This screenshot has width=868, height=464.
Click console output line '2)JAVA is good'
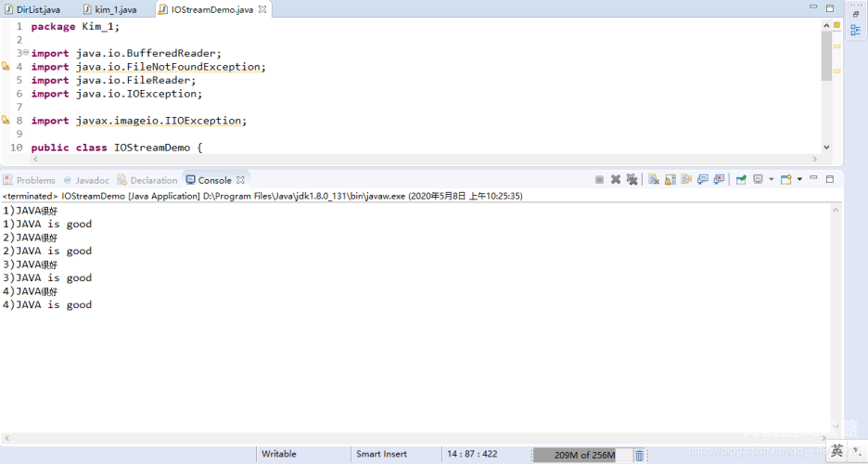[47, 251]
